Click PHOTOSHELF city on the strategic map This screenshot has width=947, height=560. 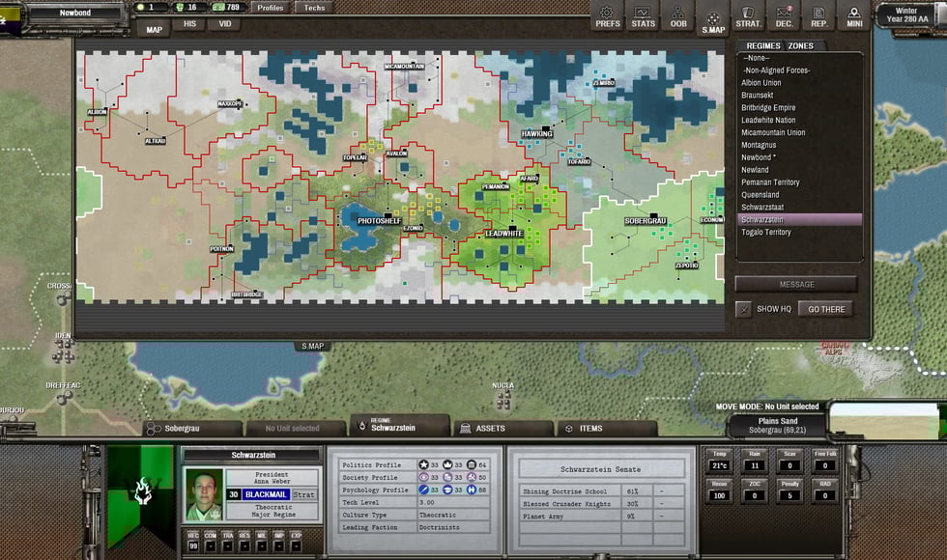(x=379, y=221)
